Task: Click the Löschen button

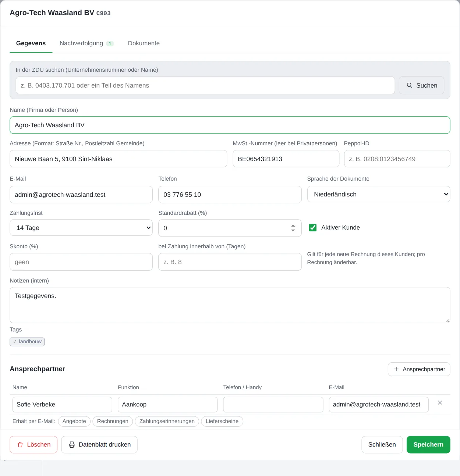Action: (x=34, y=445)
